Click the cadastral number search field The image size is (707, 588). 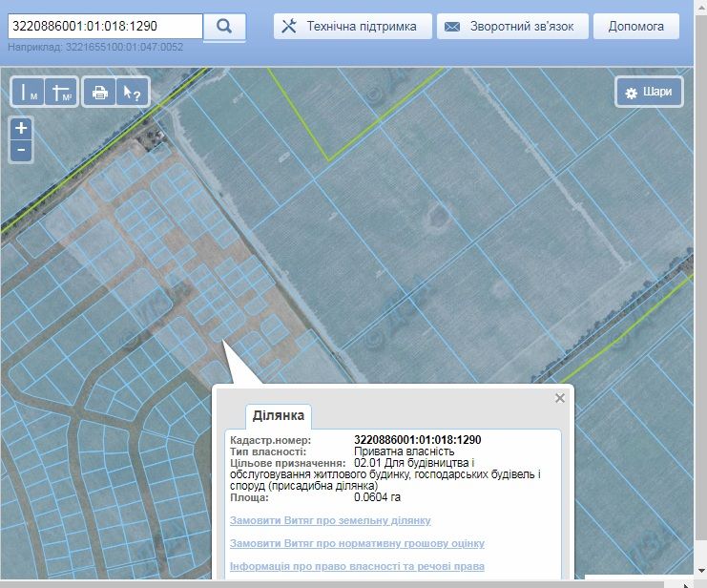106,26
